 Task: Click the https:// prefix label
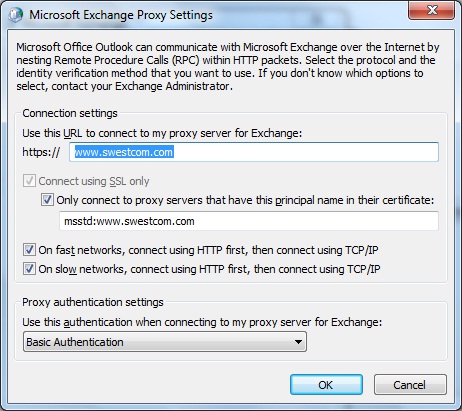tap(41, 152)
